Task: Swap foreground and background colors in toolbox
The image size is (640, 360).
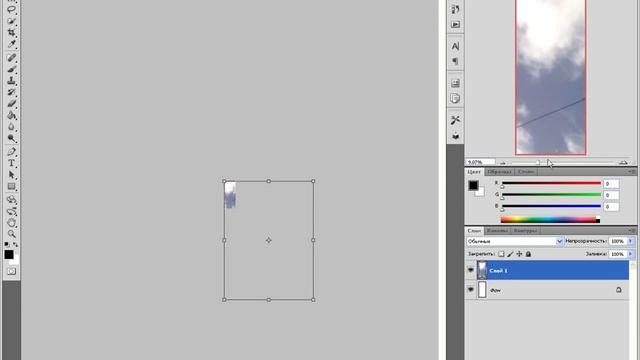Action: click(x=16, y=244)
